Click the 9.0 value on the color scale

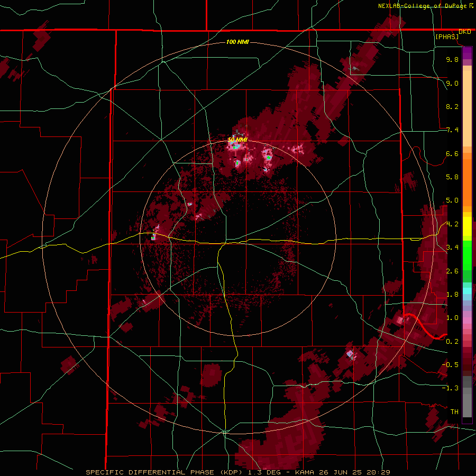452,83
